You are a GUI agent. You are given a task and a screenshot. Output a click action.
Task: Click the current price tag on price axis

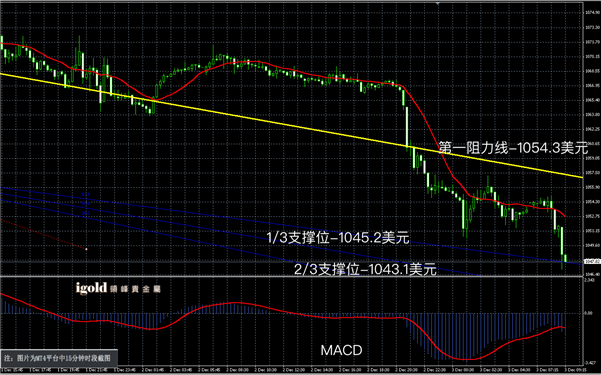[592, 262]
